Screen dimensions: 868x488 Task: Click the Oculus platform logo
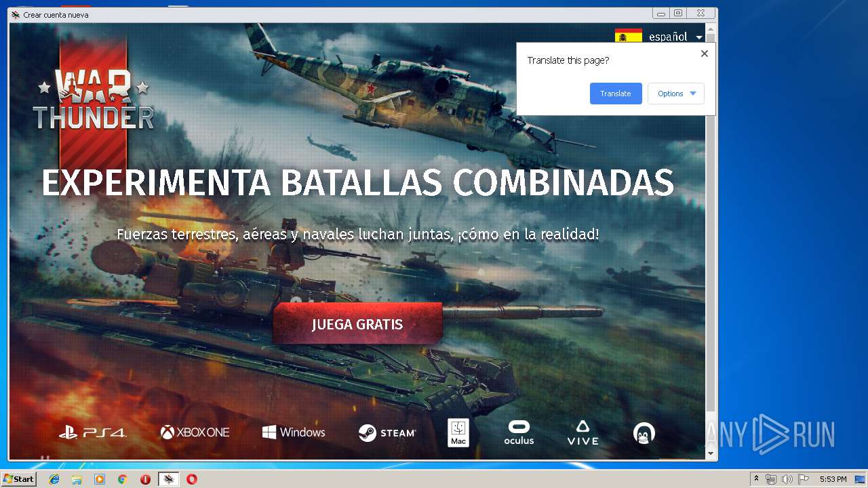pyautogui.click(x=519, y=432)
